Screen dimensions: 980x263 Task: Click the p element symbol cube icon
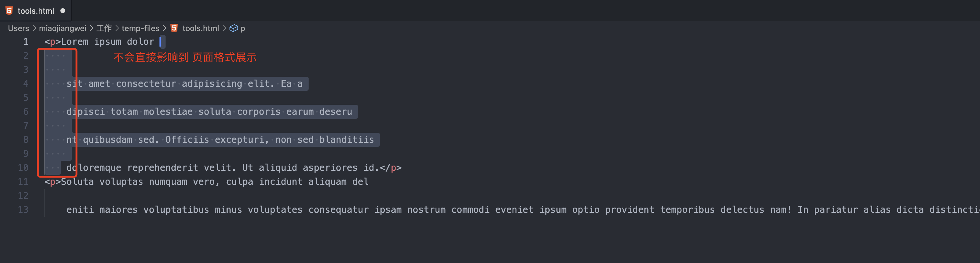(234, 28)
